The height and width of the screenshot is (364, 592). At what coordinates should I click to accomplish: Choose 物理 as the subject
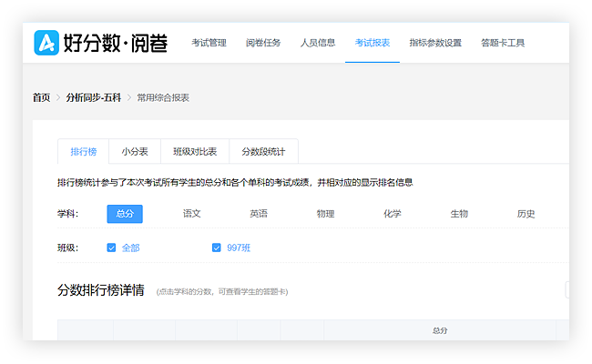(x=325, y=214)
